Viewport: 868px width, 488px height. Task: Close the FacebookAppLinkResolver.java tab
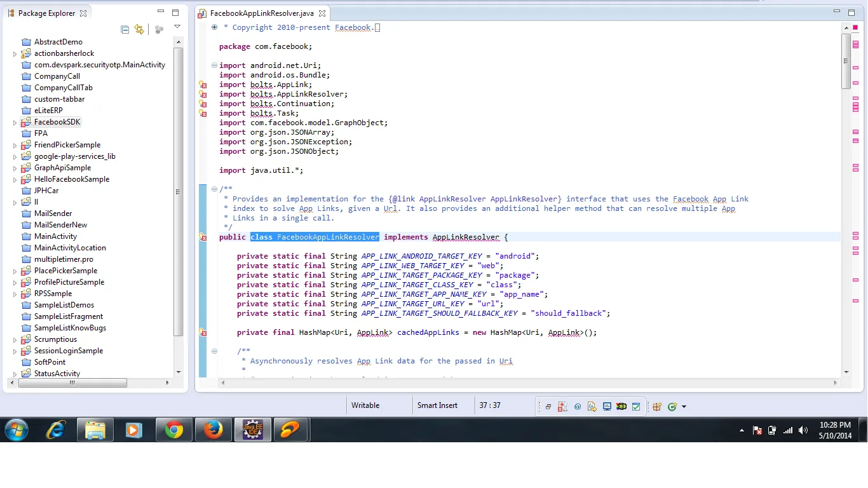[x=322, y=13]
